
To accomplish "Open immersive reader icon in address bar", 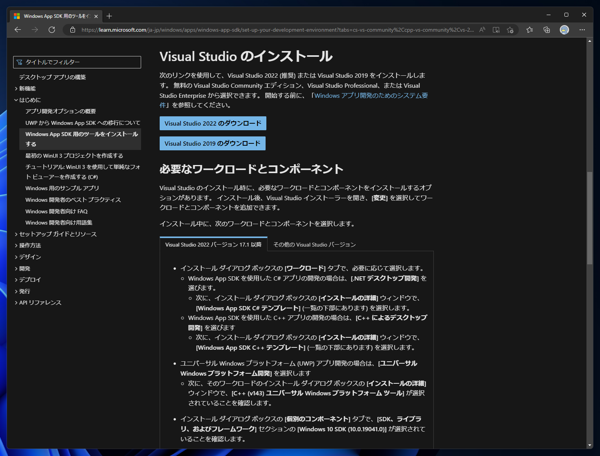I will tap(496, 30).
